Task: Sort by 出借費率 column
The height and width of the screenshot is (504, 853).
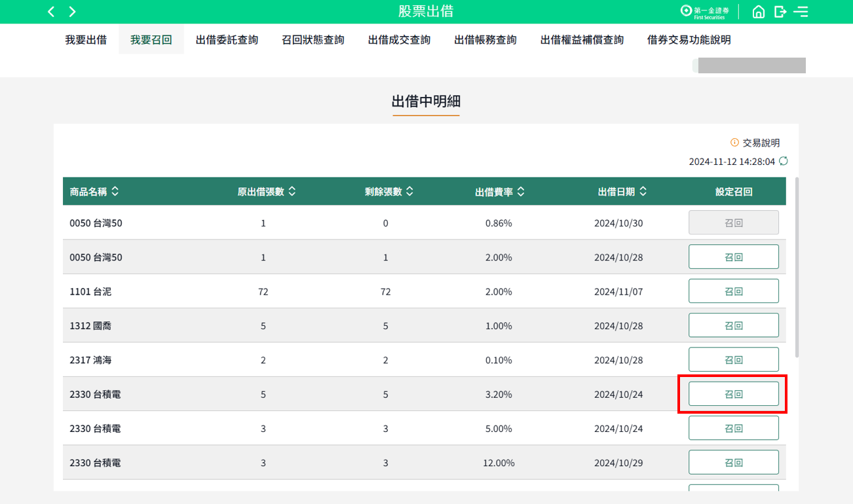Action: pyautogui.click(x=521, y=192)
